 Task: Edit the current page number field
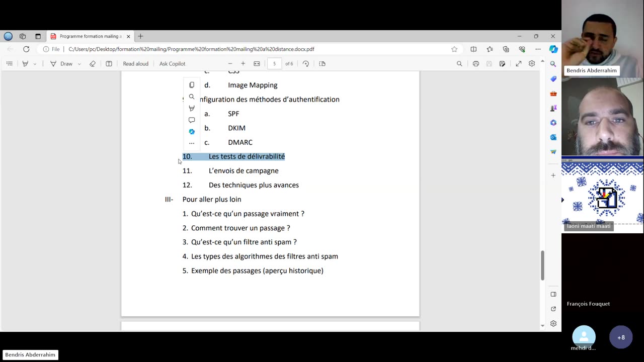[x=274, y=64]
